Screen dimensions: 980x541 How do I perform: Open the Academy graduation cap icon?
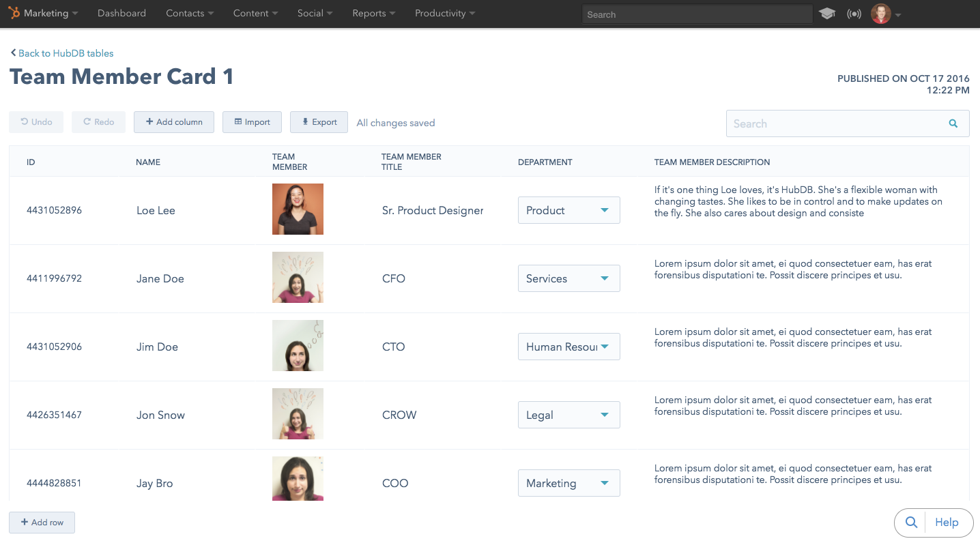click(827, 14)
